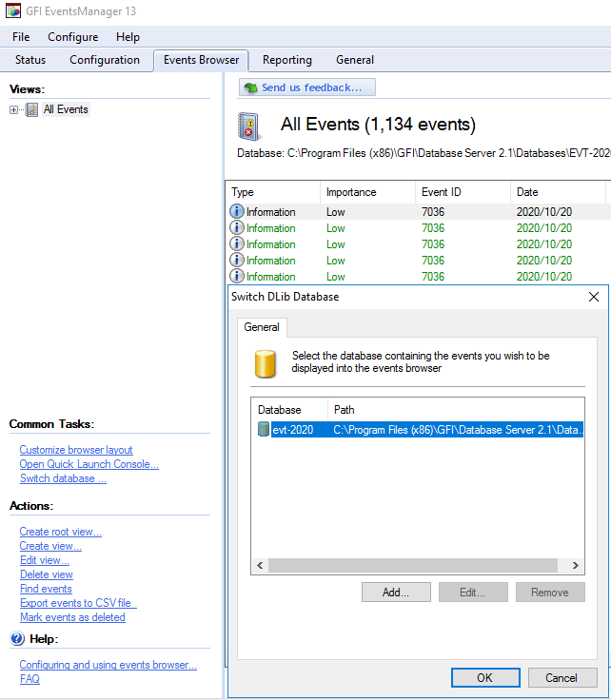The image size is (611, 700).
Task: Close the Switch DLib Database dialog
Action: click(x=594, y=297)
